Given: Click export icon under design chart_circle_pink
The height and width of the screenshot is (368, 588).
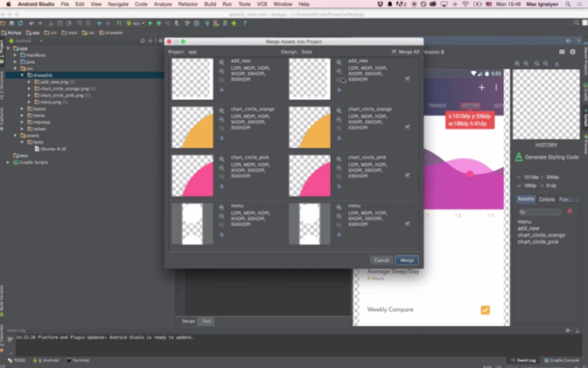Looking at the screenshot, I should (339, 187).
